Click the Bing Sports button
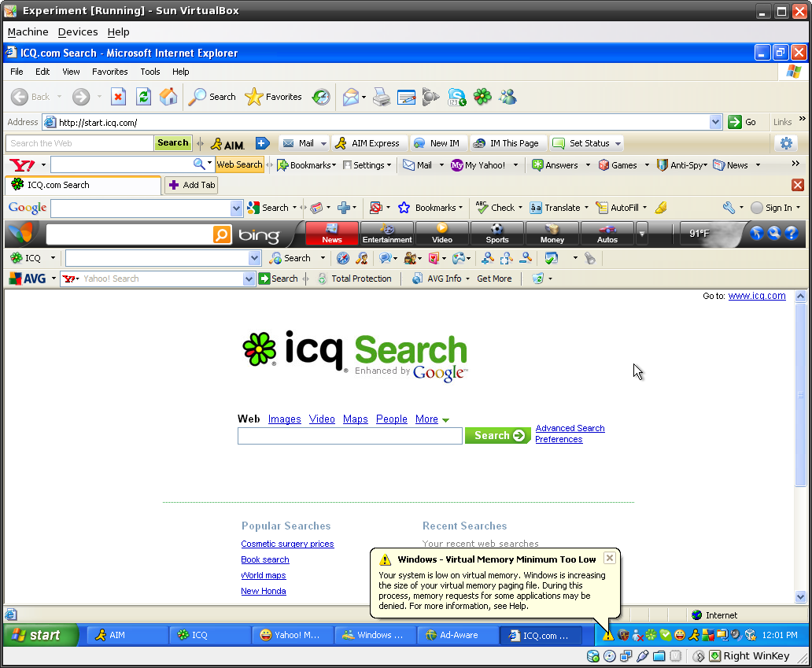Screen dimensions: 812x668 (497, 234)
